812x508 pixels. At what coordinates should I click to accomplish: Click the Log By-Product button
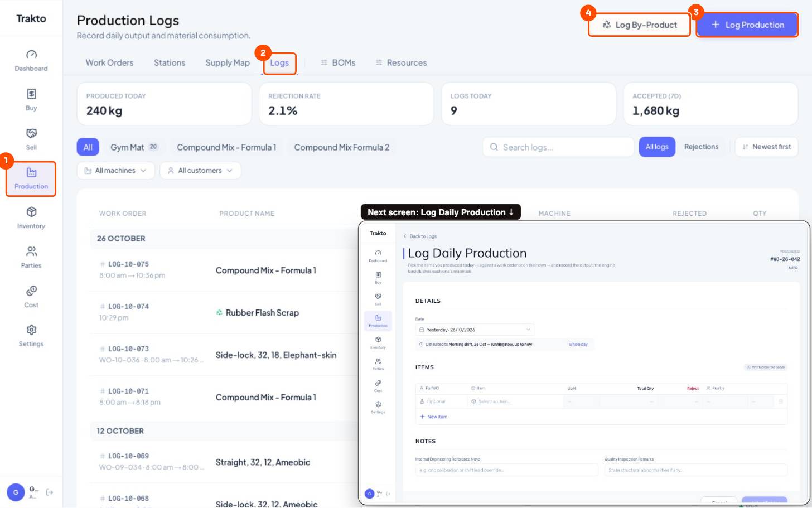640,25
